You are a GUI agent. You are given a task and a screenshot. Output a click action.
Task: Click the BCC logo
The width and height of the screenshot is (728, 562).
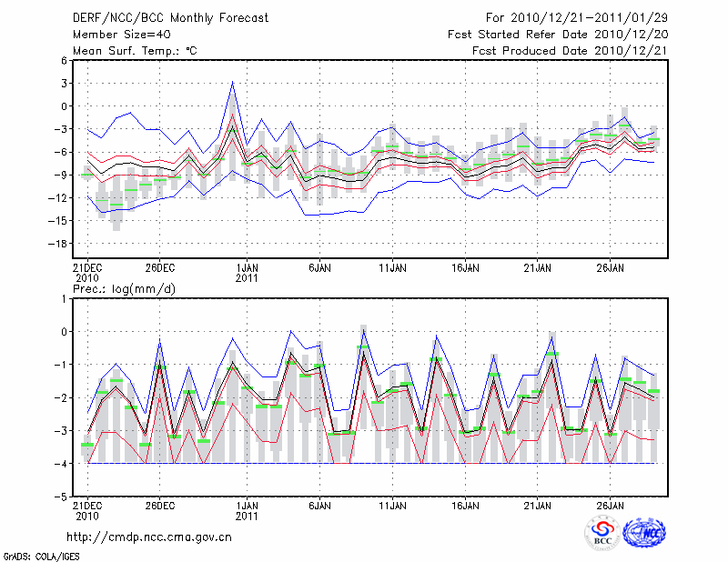click(602, 532)
